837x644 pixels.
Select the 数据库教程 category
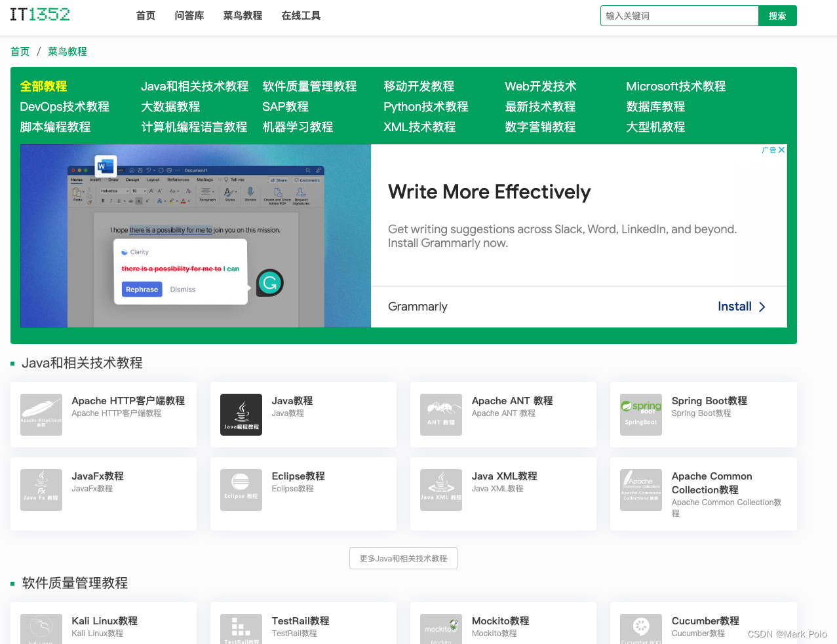coord(655,107)
